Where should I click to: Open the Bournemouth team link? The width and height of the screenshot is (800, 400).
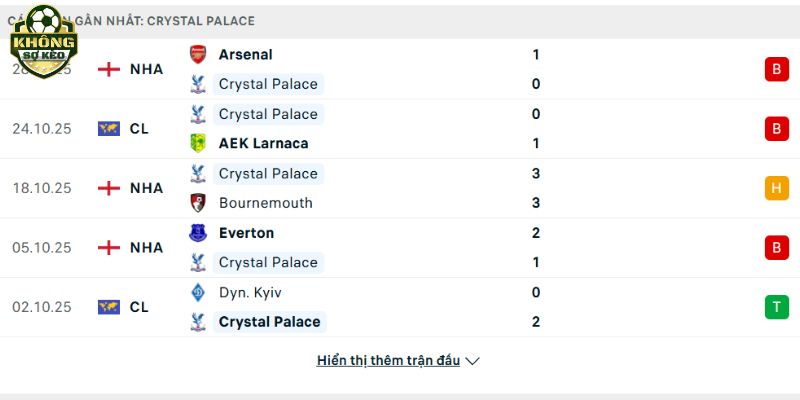tap(265, 203)
